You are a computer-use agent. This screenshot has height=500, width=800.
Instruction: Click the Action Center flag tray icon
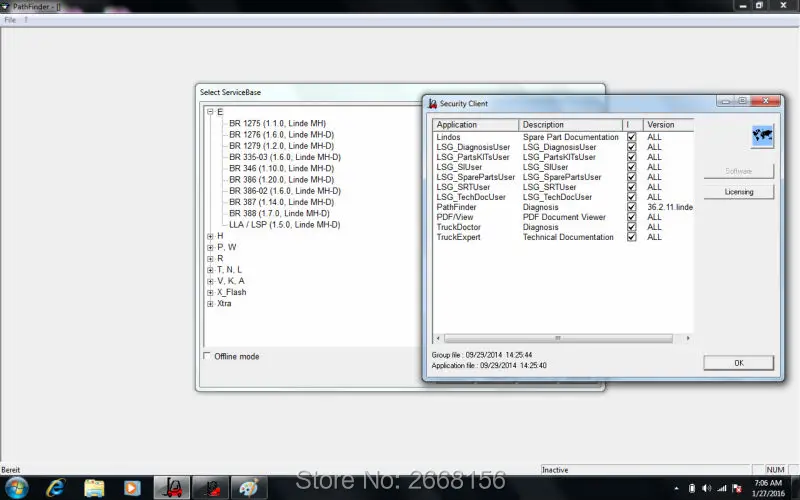tap(737, 488)
